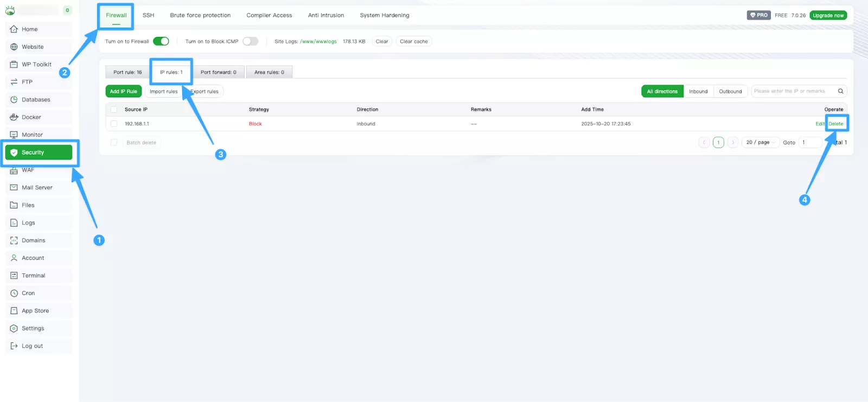
Task: Delete the 192.168.1.1 IP rule
Action: [836, 124]
